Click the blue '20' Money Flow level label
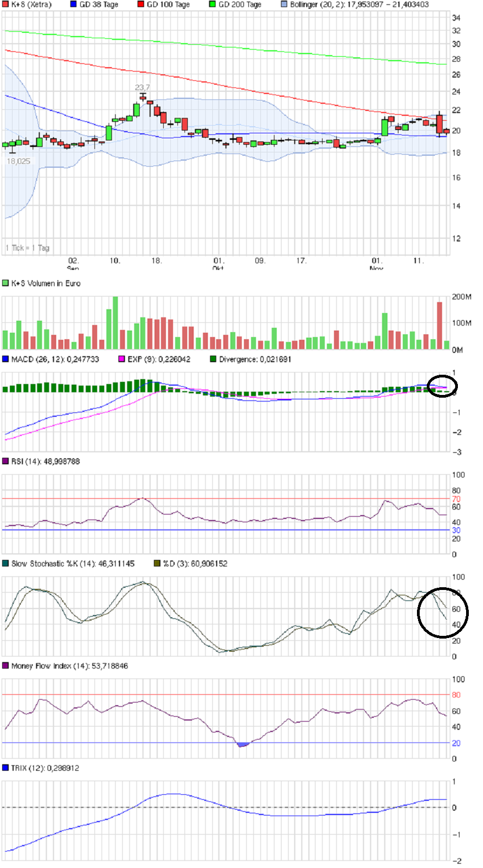This screenshot has height=868, width=483. point(456,743)
